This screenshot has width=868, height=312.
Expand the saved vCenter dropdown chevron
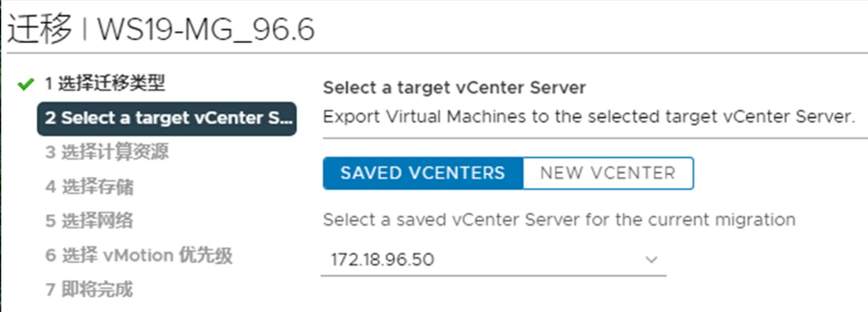[651, 260]
